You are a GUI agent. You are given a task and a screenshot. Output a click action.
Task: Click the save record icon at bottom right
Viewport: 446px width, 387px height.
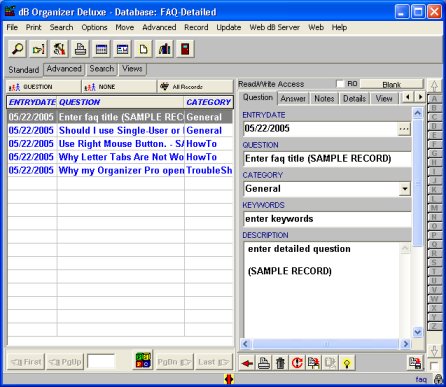415,363
